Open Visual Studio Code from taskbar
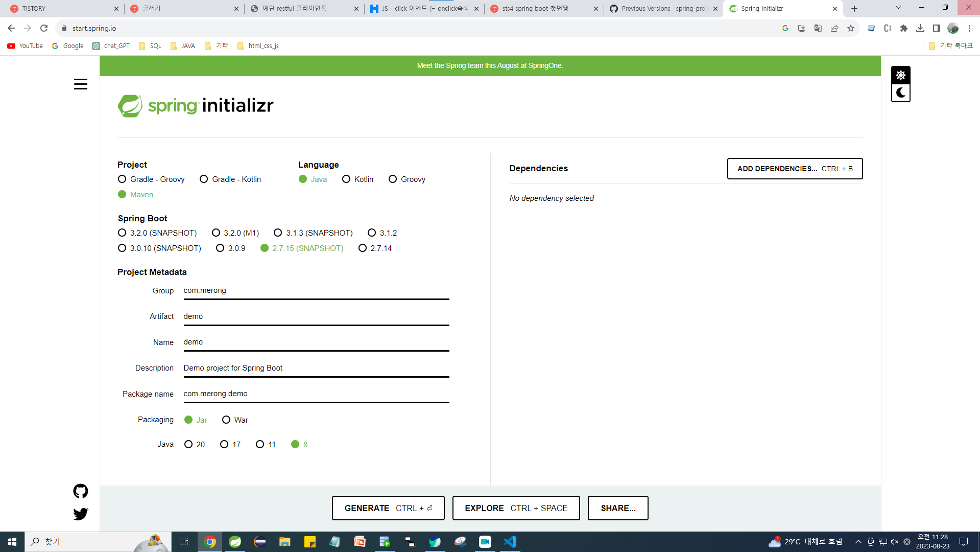Screen dimensions: 980x552 [510, 542]
